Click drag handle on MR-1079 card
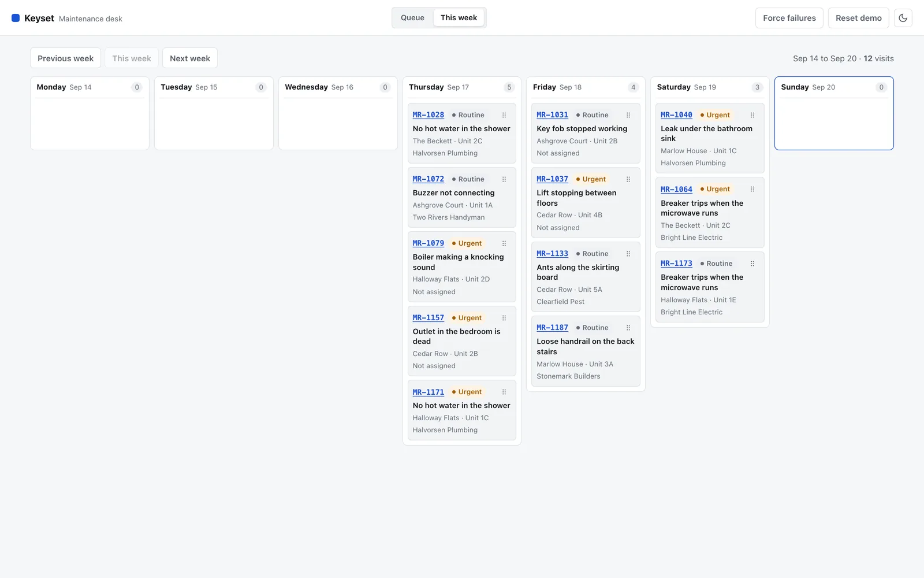The image size is (924, 578). click(504, 243)
